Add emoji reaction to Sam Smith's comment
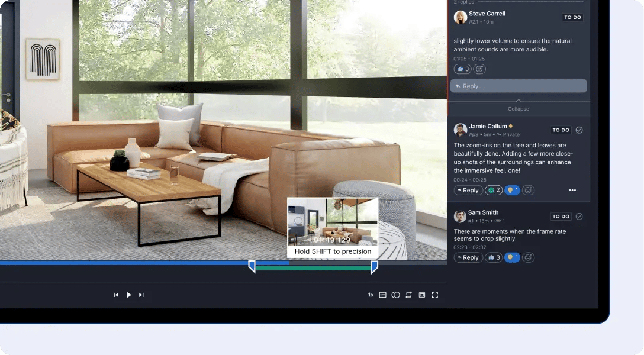This screenshot has width=644, height=355. (x=529, y=257)
